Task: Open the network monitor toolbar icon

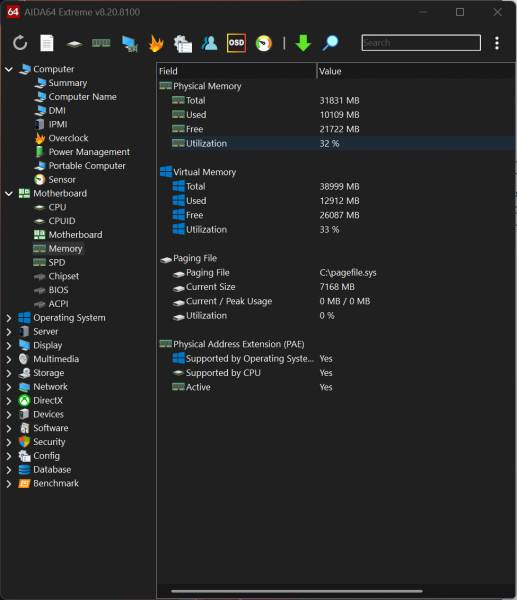Action: point(130,44)
